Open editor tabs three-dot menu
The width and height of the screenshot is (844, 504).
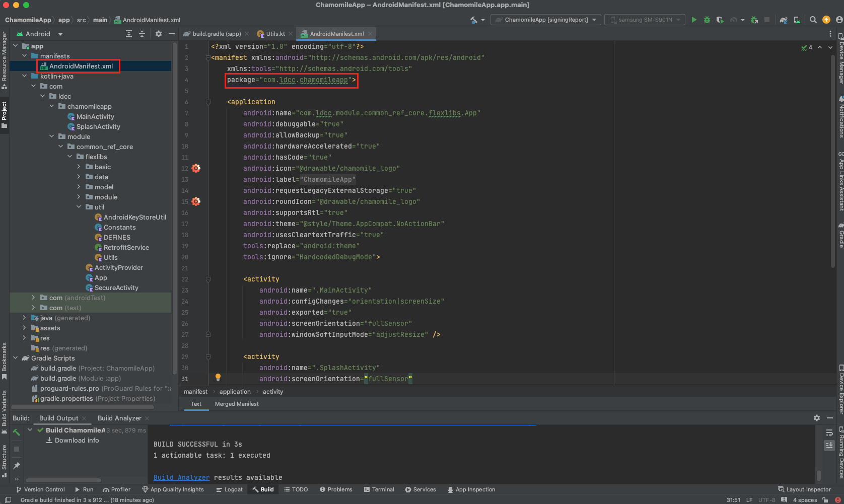tap(830, 34)
